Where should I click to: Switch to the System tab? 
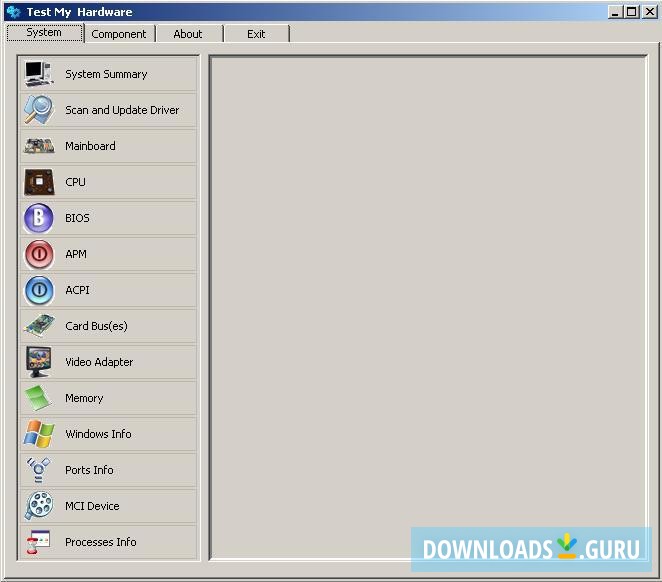(44, 32)
